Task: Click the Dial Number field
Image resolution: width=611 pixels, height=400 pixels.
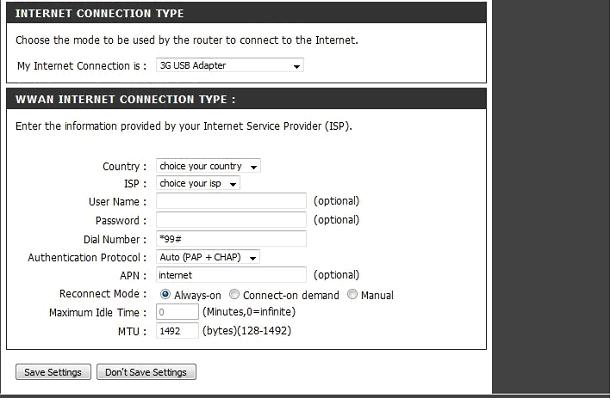Action: [231, 239]
